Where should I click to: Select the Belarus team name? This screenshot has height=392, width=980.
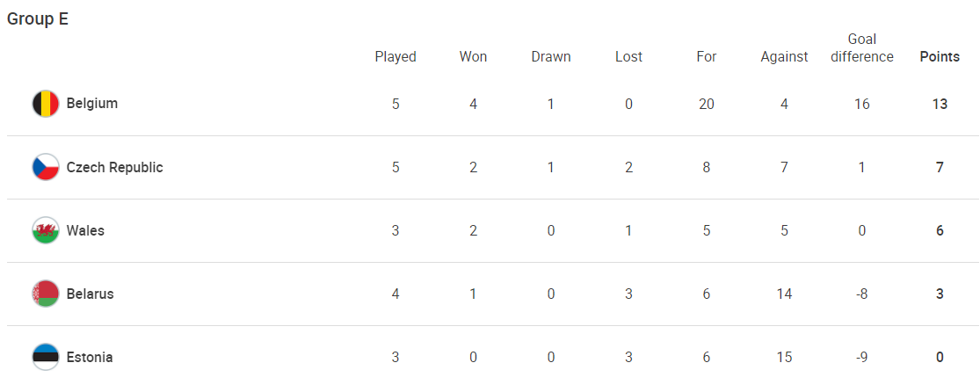91,294
